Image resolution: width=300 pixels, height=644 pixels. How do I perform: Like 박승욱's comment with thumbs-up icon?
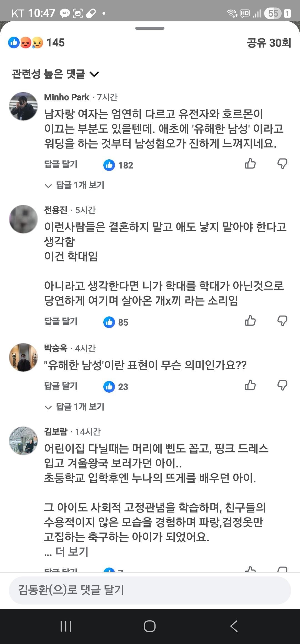(250, 385)
